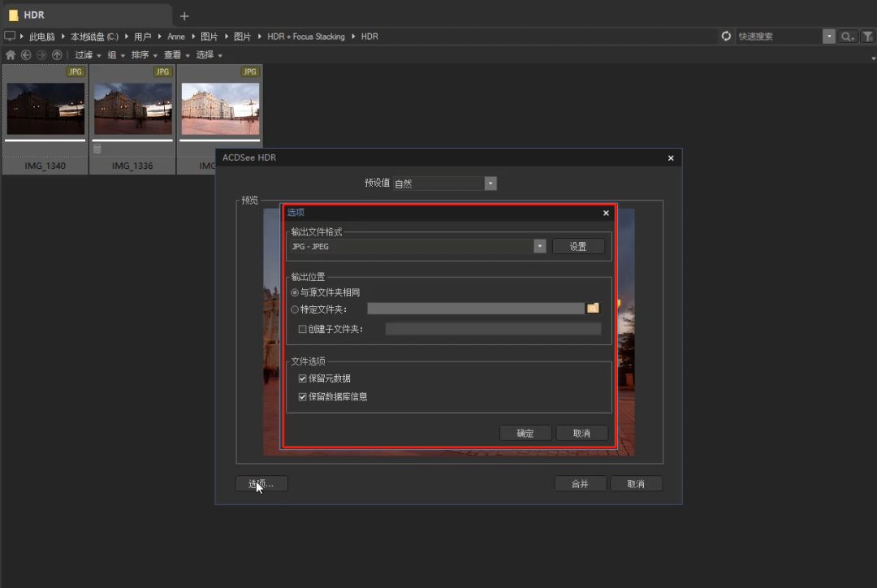Select the IMG_1340 thumbnail
The width and height of the screenshot is (877, 588).
[45, 119]
